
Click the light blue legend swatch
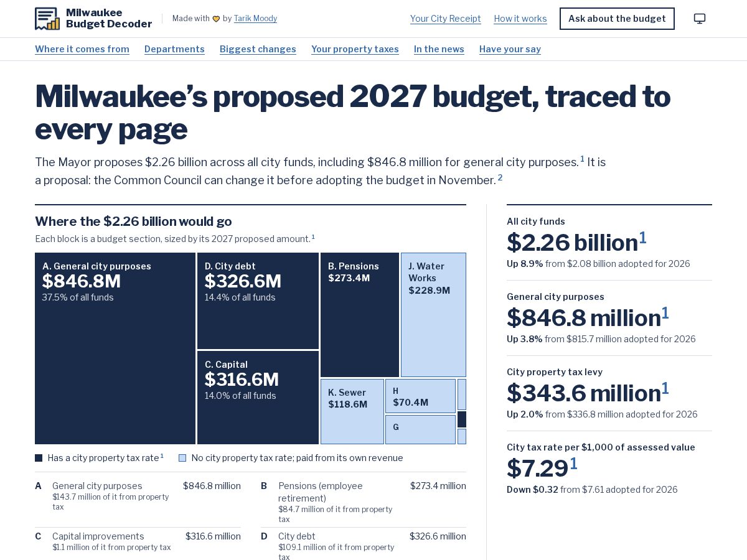pyautogui.click(x=182, y=458)
